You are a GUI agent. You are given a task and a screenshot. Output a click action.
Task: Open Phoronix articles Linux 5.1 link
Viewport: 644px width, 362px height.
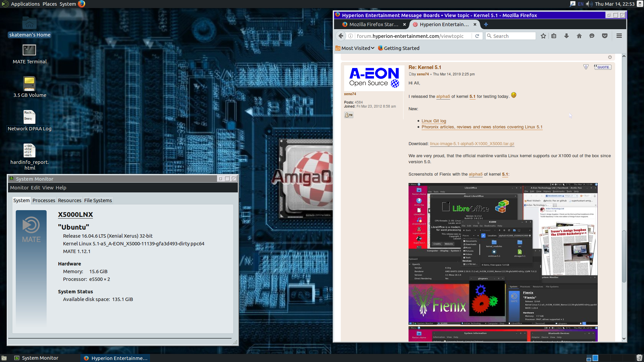tap(482, 127)
